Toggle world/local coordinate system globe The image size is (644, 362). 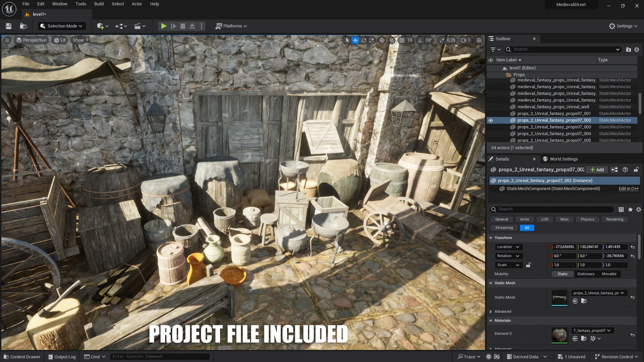click(382, 40)
